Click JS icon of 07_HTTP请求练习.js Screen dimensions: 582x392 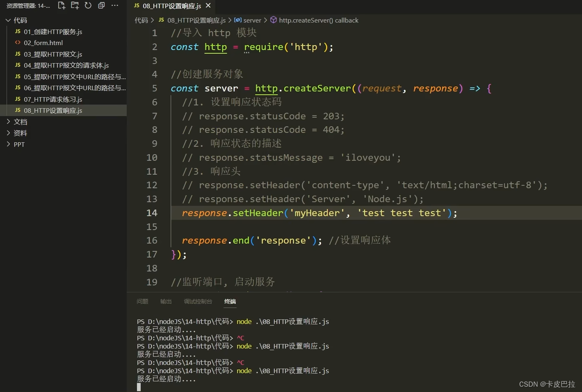18,99
